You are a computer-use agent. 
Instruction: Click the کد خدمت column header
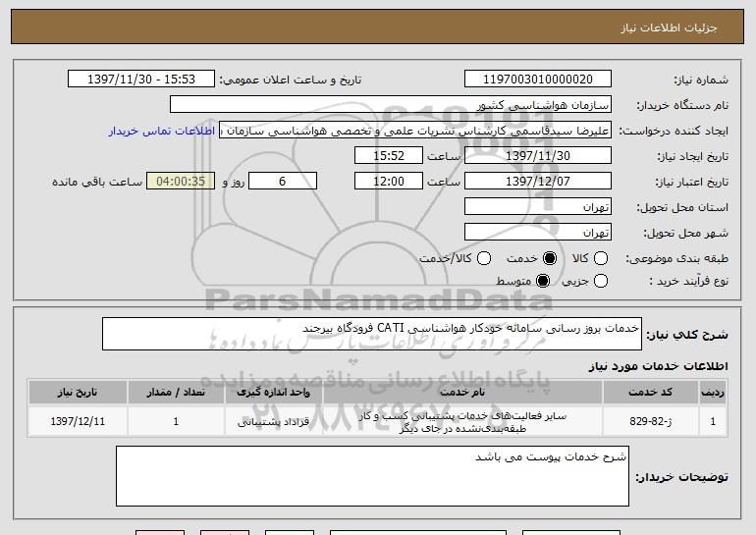coord(650,393)
